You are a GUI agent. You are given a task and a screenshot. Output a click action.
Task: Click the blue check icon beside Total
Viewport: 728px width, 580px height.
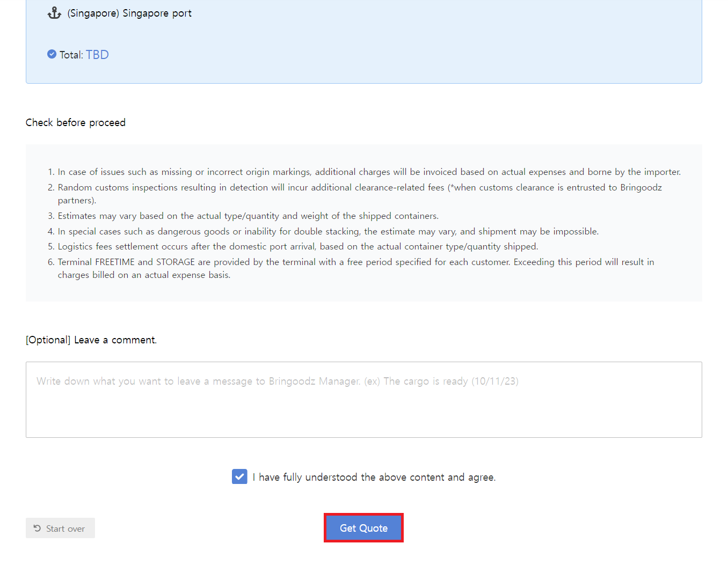point(52,54)
